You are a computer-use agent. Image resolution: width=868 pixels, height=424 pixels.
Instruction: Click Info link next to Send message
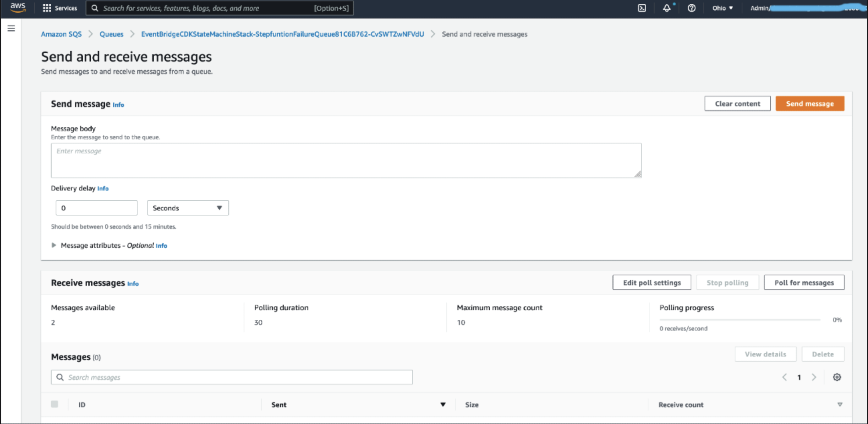[118, 105]
